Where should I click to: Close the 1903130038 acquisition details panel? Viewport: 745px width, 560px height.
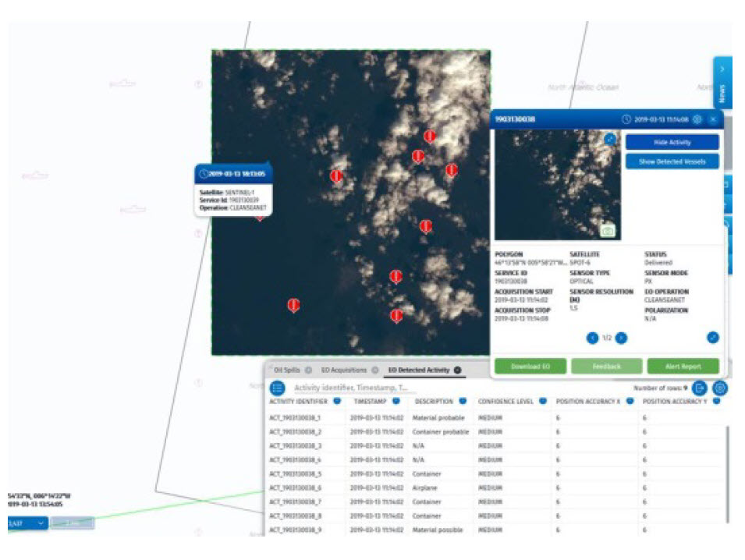[713, 119]
